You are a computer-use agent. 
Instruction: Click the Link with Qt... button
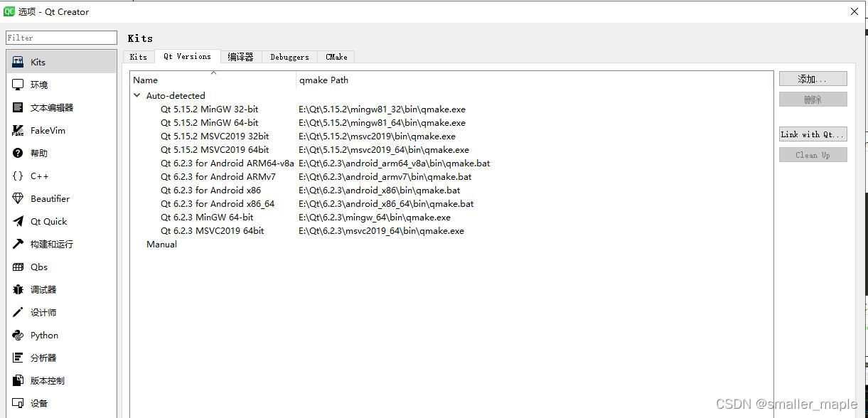pos(813,134)
